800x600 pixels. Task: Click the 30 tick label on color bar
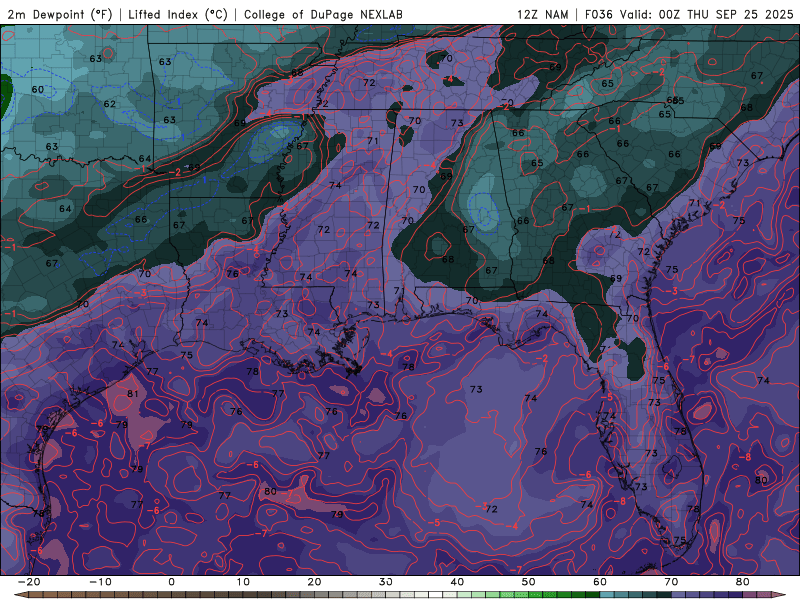(x=386, y=582)
